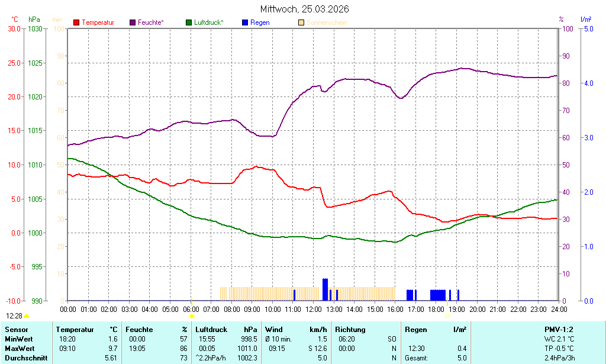
Task: Click the PMV-1:2 header in the table
Action: pyautogui.click(x=559, y=330)
